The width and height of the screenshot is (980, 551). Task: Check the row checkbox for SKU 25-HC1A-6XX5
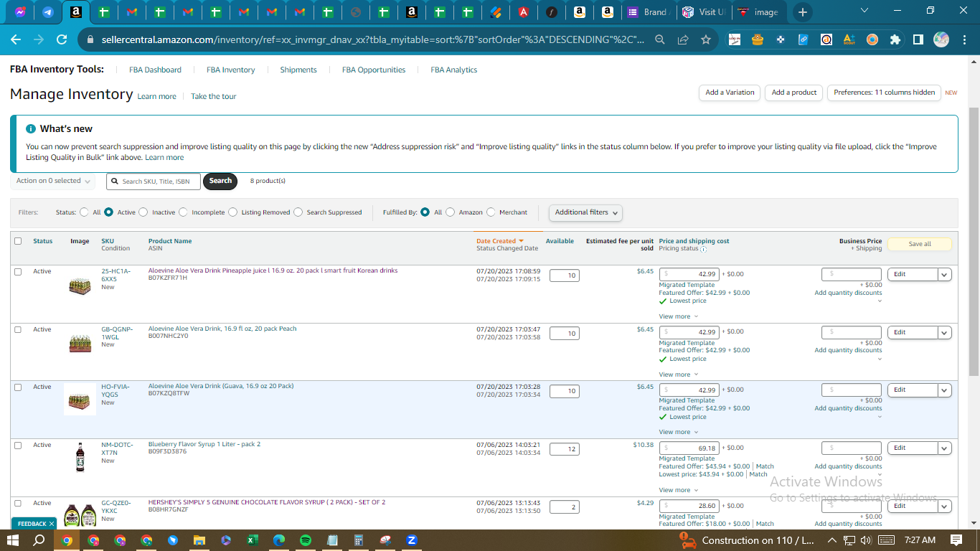[18, 272]
